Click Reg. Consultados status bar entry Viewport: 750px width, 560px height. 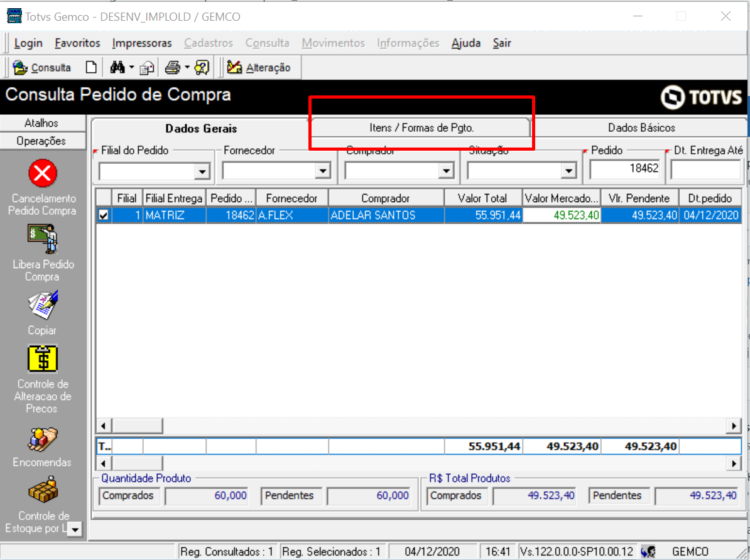point(227,551)
